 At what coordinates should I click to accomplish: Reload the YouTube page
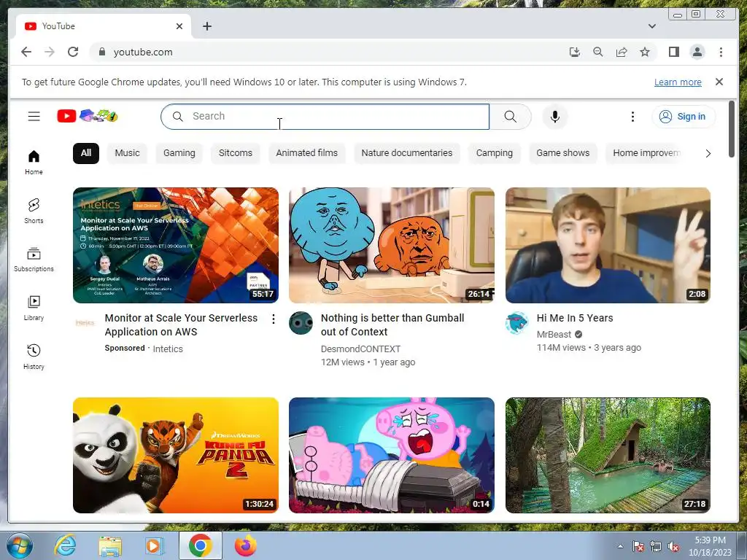[73, 52]
